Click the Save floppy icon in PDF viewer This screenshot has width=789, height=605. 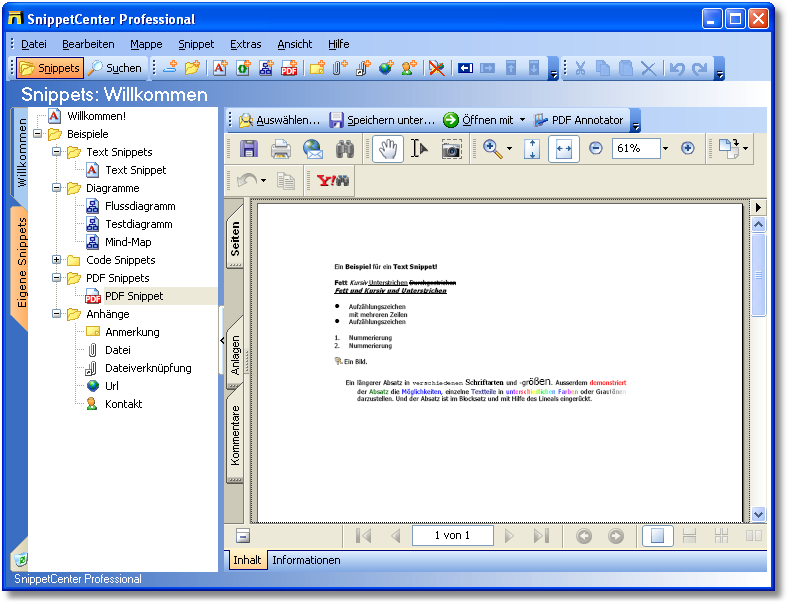(249, 149)
